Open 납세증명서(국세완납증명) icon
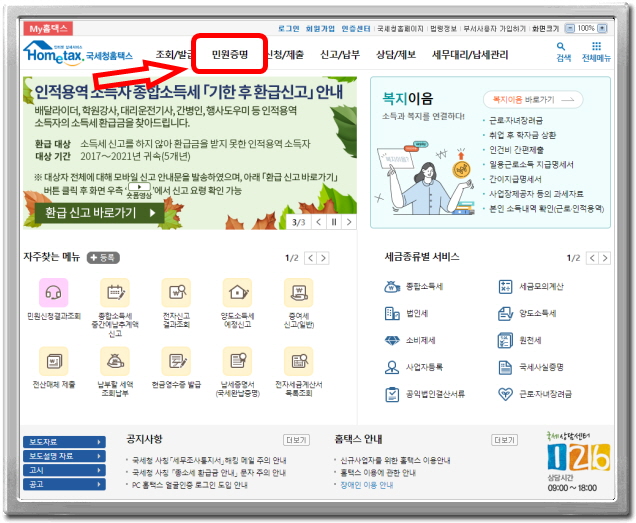Image resolution: width=636 pixels, height=523 pixels. pos(237,361)
